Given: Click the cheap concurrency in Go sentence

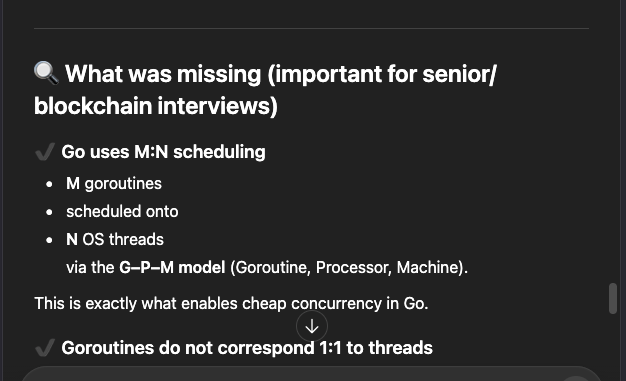Looking at the screenshot, I should [x=231, y=304].
